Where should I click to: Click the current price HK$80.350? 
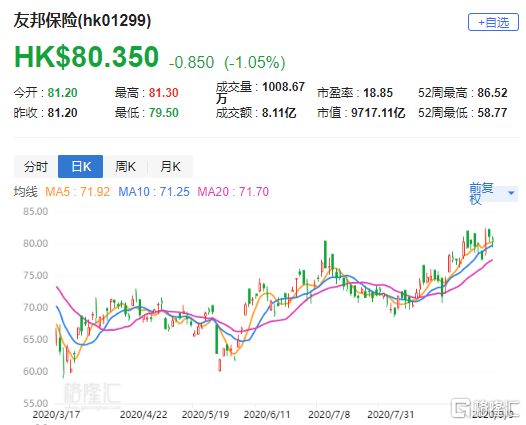(86, 57)
